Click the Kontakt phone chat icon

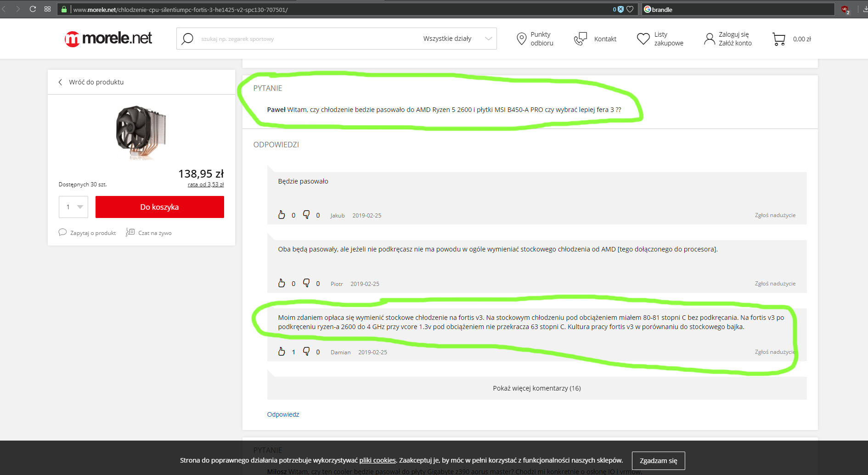[x=581, y=39]
